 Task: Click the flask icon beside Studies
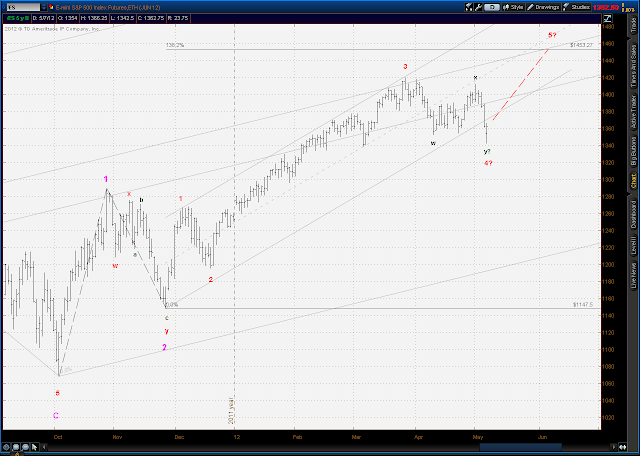(x=566, y=7)
